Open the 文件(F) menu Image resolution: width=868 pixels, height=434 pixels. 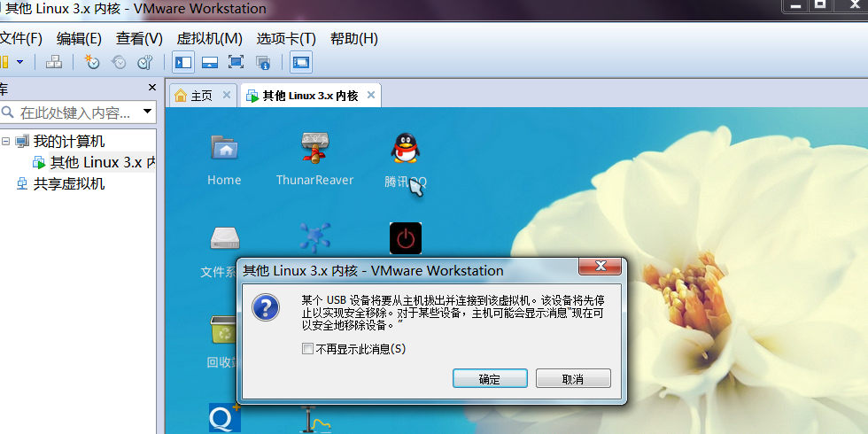[x=20, y=39]
